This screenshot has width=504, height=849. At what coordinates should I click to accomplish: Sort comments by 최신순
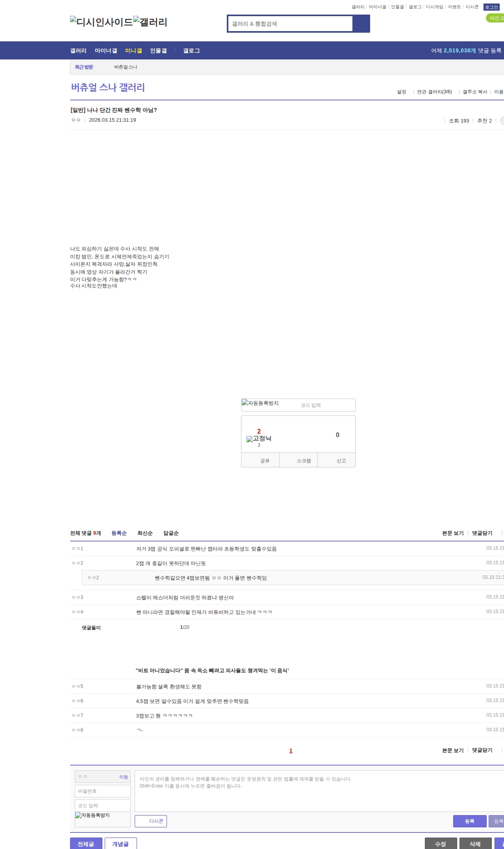pyautogui.click(x=145, y=533)
